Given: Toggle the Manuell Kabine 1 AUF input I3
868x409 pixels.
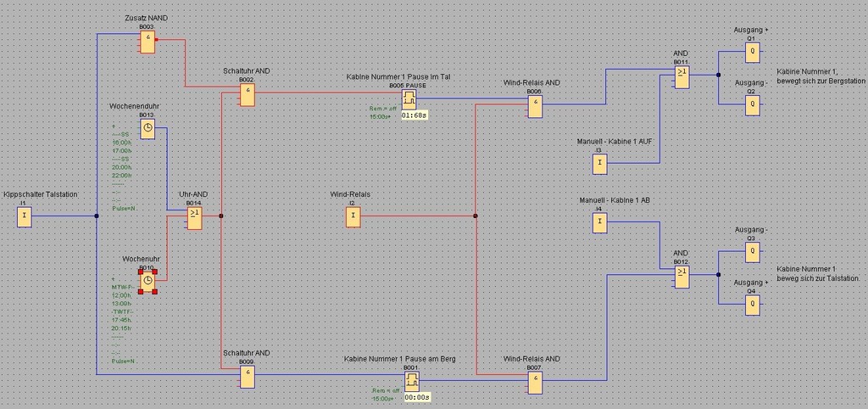Looking at the screenshot, I should pos(599,163).
